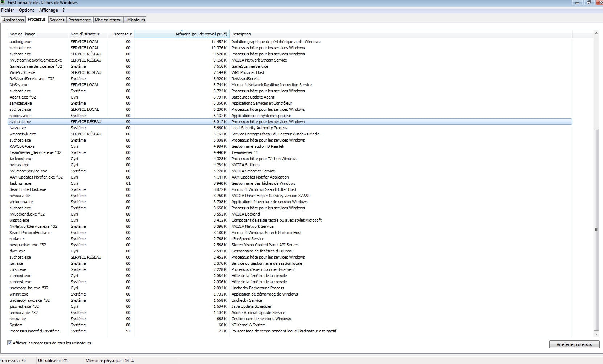The height and width of the screenshot is (364, 603).
Task: Switch to the Services tab
Action: pos(57,20)
